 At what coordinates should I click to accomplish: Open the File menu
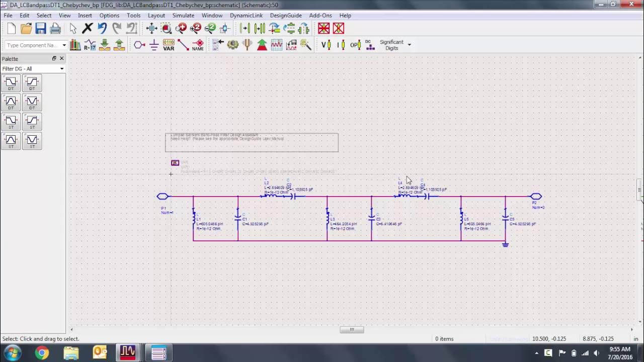click(x=8, y=16)
